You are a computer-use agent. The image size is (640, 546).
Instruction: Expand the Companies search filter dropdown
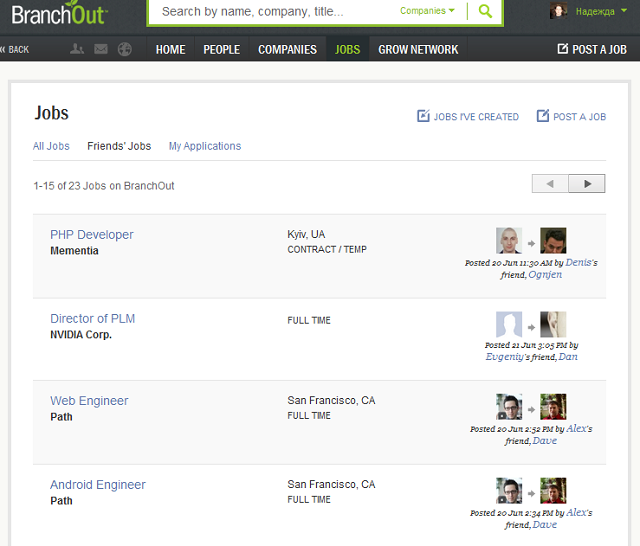427,11
